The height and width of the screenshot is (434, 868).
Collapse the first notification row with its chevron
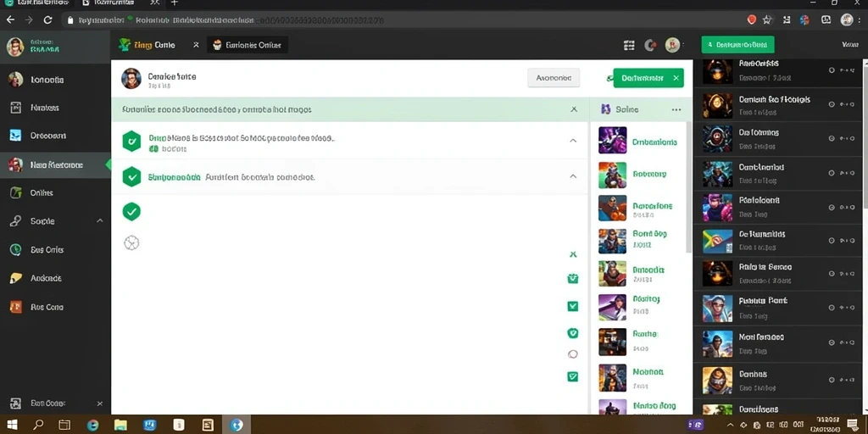click(x=573, y=141)
